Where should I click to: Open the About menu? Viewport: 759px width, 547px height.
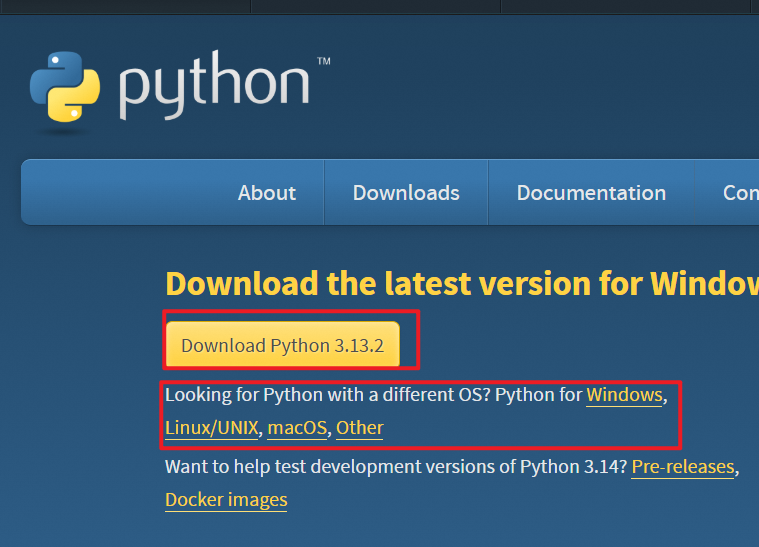tap(267, 193)
